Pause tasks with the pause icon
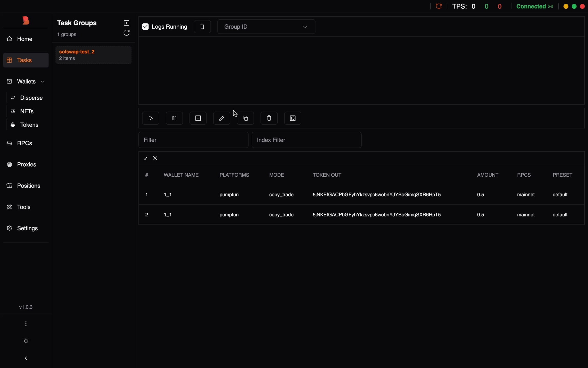 [x=174, y=118]
